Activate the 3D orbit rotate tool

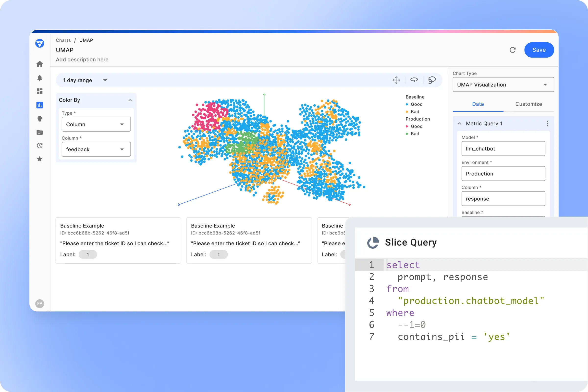point(414,80)
